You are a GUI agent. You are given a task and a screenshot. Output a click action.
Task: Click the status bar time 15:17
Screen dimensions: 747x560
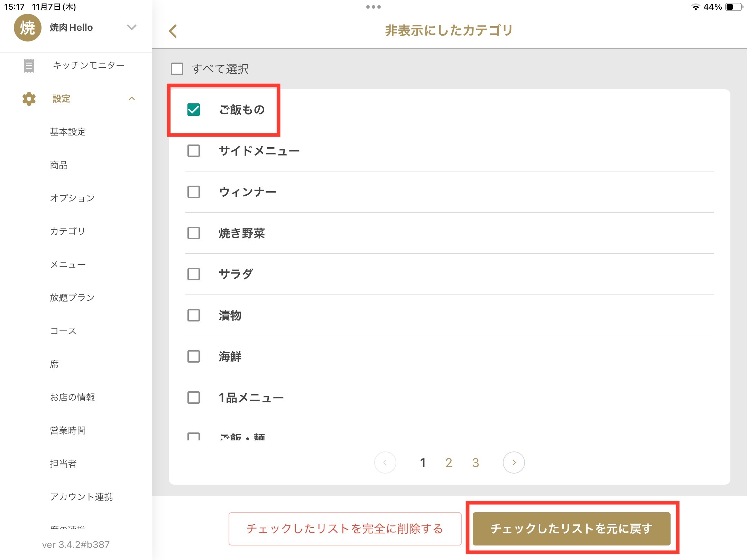click(x=14, y=7)
